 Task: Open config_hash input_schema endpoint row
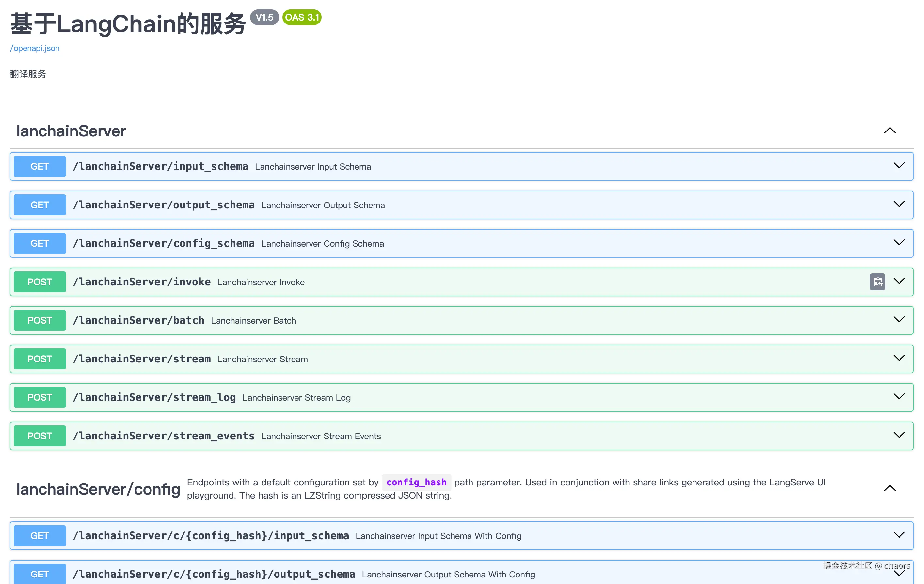coord(211,536)
